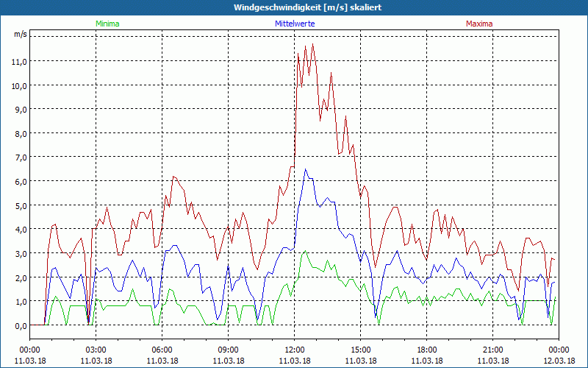The height and width of the screenshot is (368, 588).
Task: Click the green Minima legend label
Action: (107, 24)
